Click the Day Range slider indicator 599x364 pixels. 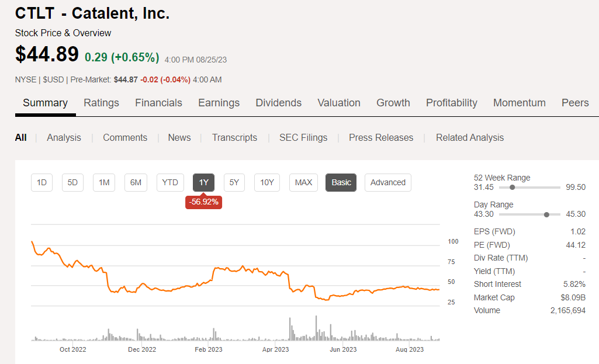tap(547, 214)
